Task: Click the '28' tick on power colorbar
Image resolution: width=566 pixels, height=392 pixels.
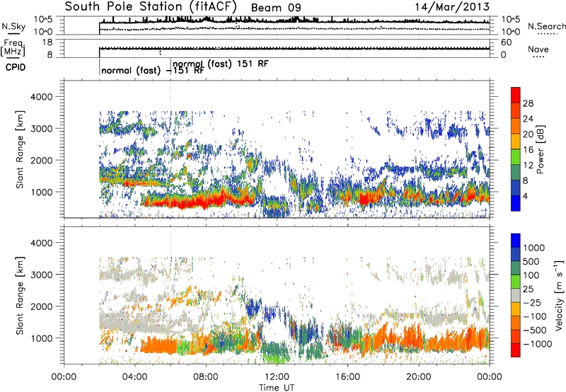Action: 528,103
